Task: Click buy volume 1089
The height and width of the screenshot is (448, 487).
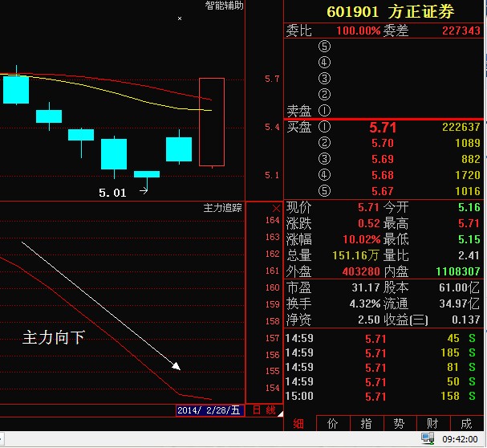Action: (x=468, y=143)
